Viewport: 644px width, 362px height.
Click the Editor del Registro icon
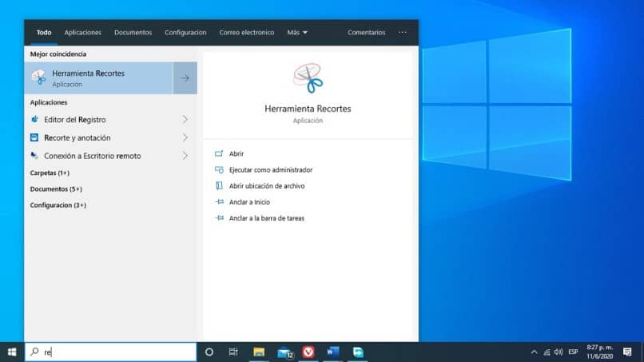34,120
